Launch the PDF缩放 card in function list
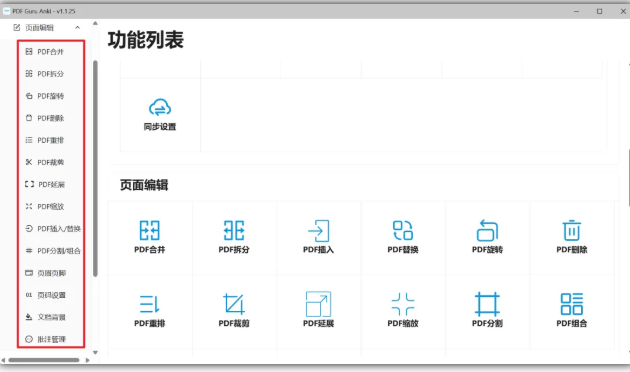Viewport: 630px width, 372px height. tap(403, 311)
